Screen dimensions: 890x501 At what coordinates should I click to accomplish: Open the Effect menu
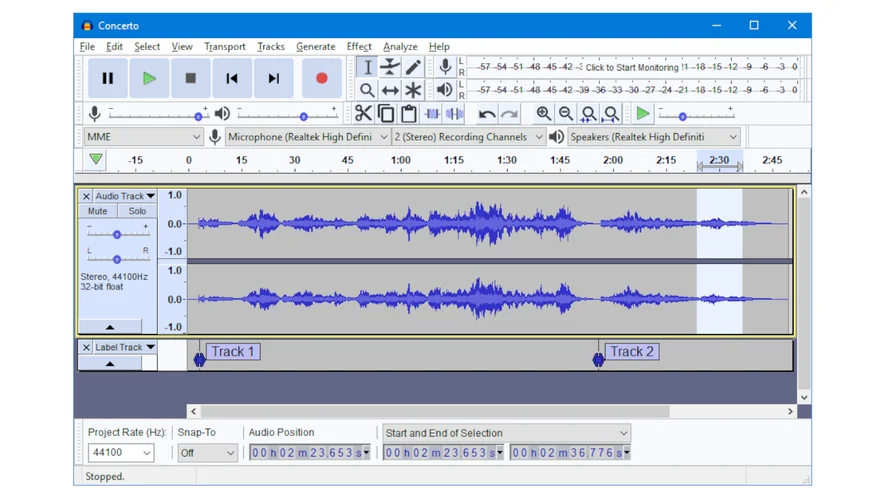tap(359, 47)
